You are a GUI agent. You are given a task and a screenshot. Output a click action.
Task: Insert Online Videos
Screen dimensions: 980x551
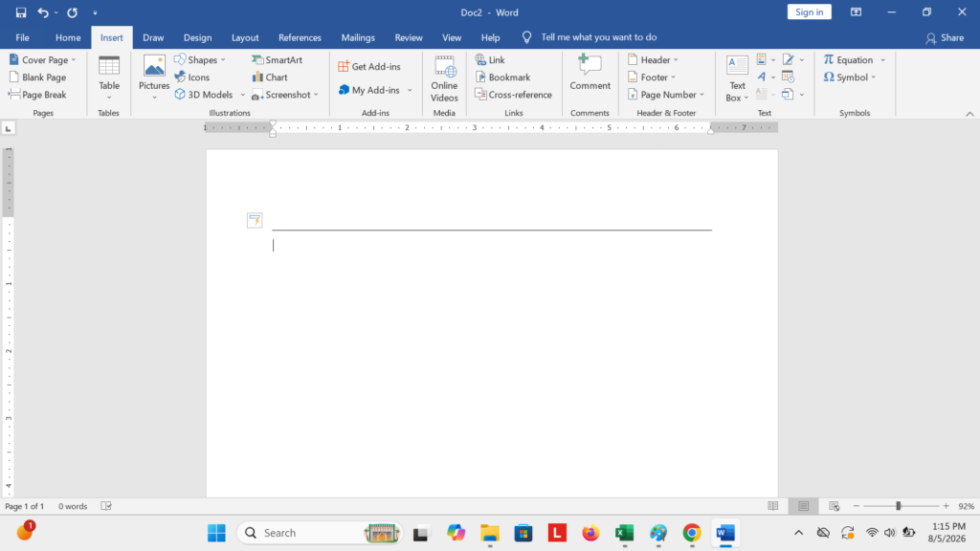point(444,78)
